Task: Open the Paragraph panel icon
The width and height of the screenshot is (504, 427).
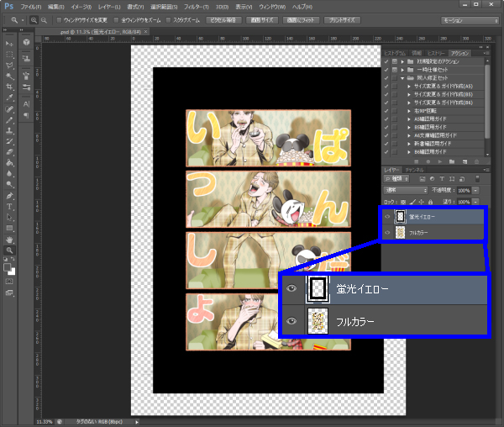Action: pyautogui.click(x=26, y=115)
